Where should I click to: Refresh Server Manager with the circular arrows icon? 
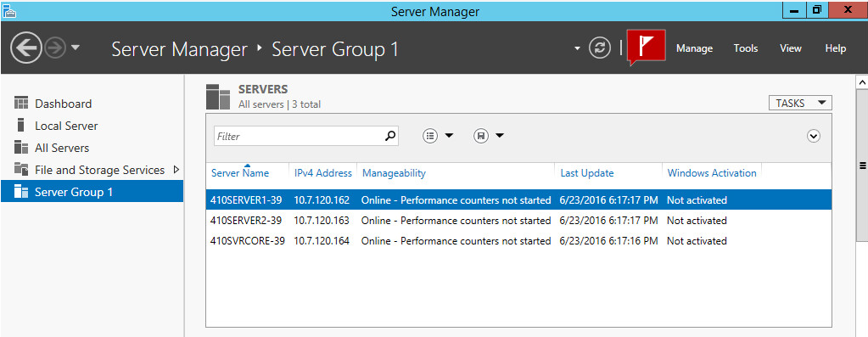(x=599, y=48)
